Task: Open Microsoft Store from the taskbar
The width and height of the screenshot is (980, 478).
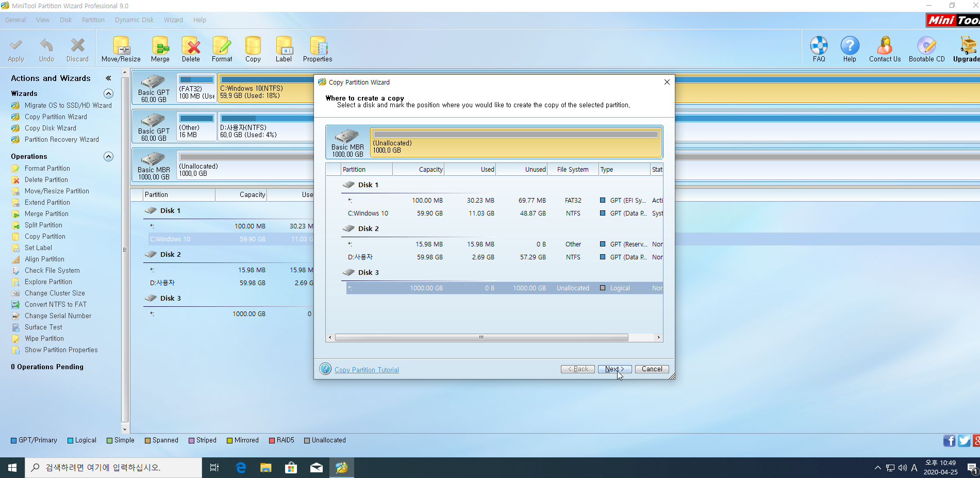Action: tap(291, 468)
